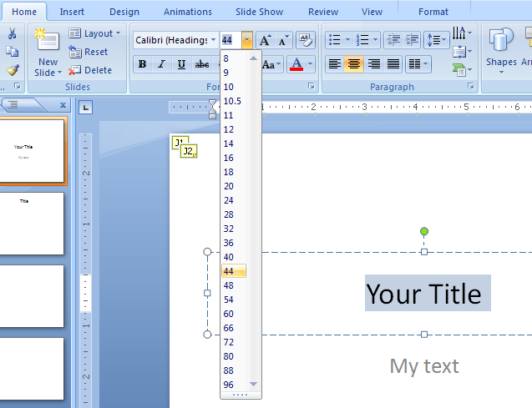532x408 pixels.
Task: Select font size 36
Action: (x=234, y=243)
